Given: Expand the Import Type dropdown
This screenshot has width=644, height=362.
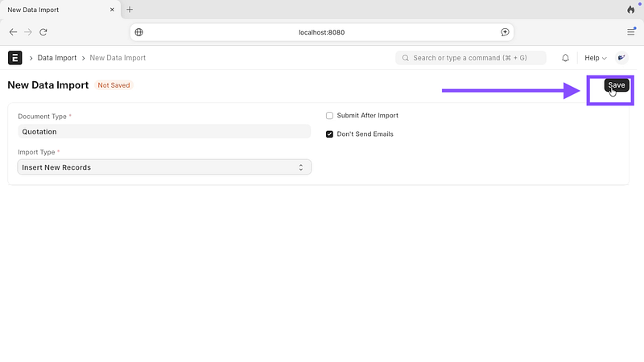Looking at the screenshot, I should click(x=164, y=167).
